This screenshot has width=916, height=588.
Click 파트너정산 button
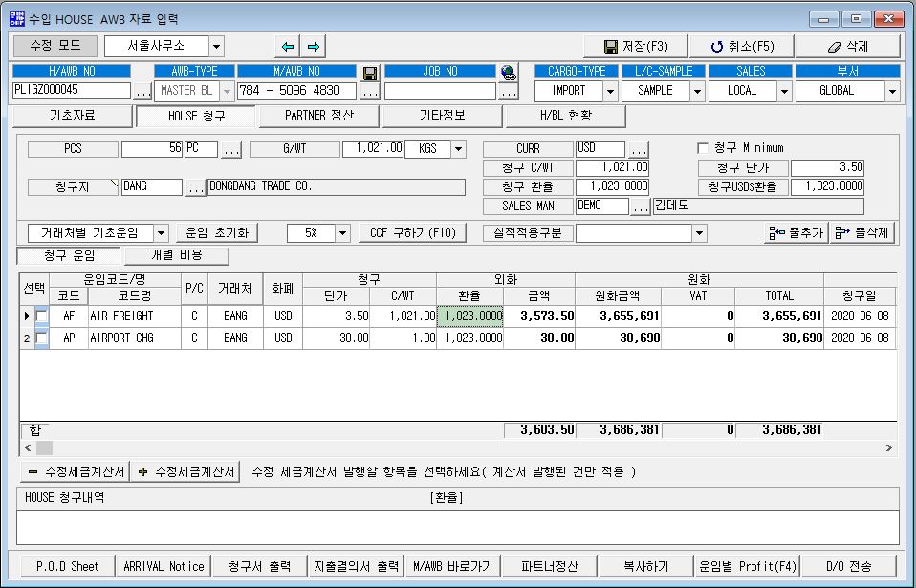click(549, 566)
